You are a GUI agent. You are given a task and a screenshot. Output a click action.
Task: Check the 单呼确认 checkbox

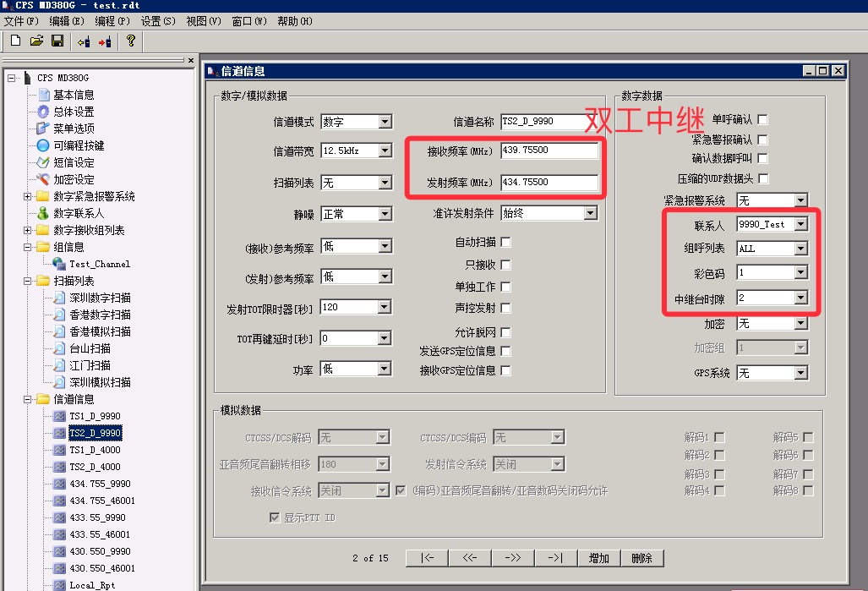coord(762,119)
